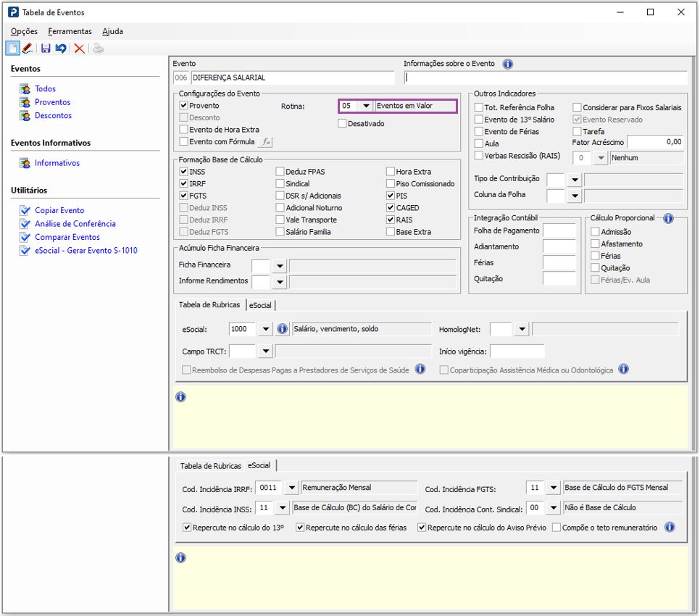The image size is (700, 616).
Task: Expand the Ficha Financeira dropdown
Action: click(280, 267)
